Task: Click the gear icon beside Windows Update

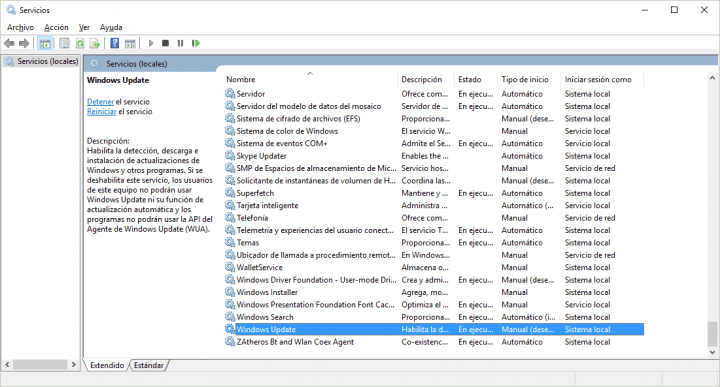Action: click(230, 329)
